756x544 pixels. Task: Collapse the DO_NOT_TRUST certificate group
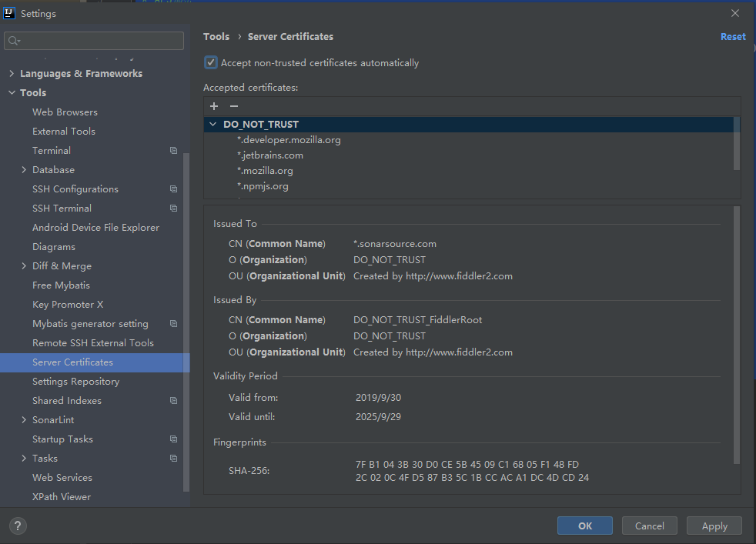(x=213, y=124)
